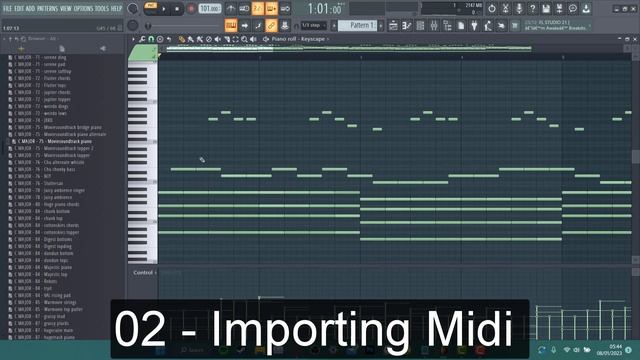Viewport: 640px width, 360px height.
Task: Click the audio editor scissors icon
Action: (x=505, y=8)
